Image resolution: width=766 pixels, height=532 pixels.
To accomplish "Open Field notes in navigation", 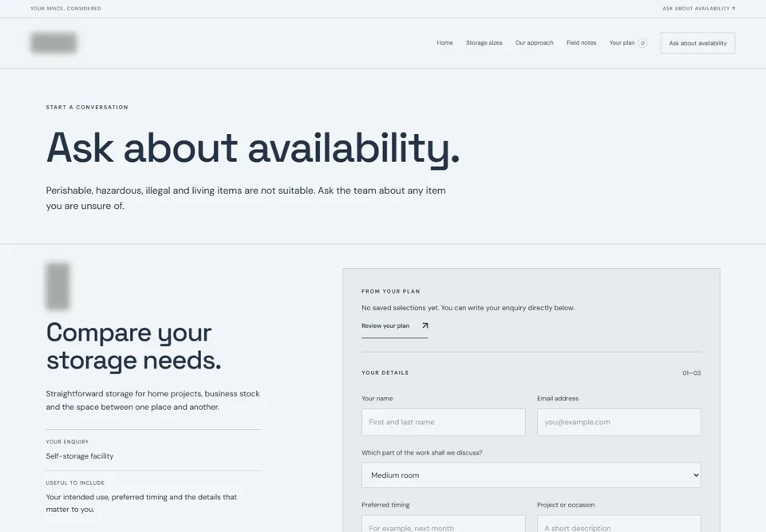I will [x=582, y=43].
